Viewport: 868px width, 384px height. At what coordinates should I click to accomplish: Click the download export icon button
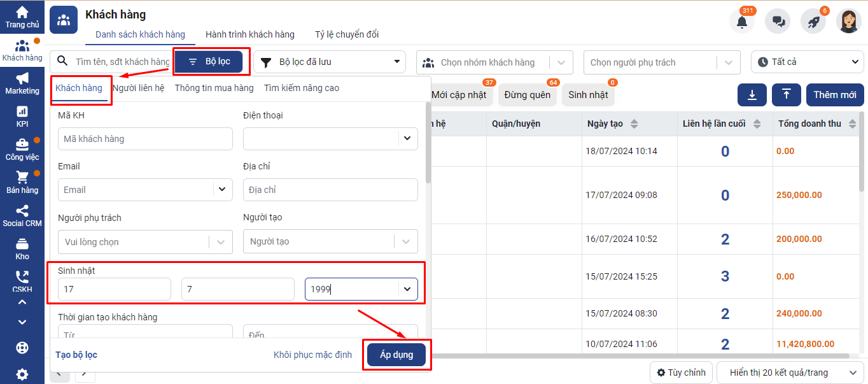pyautogui.click(x=752, y=95)
